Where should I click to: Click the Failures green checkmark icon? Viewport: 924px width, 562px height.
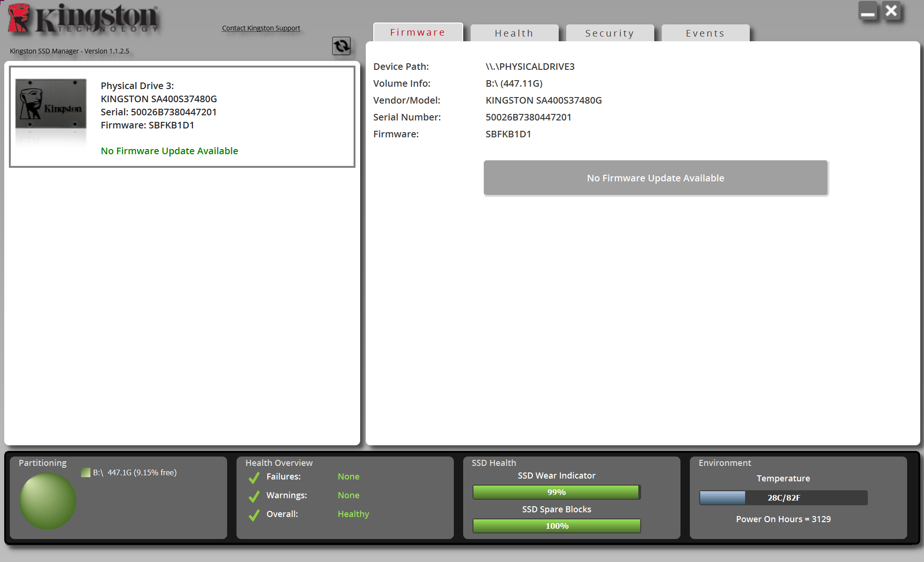(254, 477)
